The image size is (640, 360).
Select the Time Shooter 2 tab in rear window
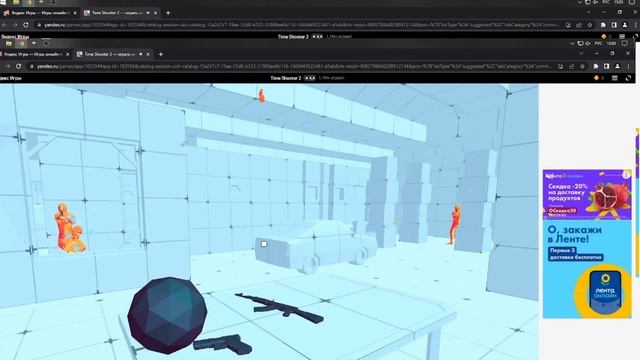pyautogui.click(x=120, y=13)
